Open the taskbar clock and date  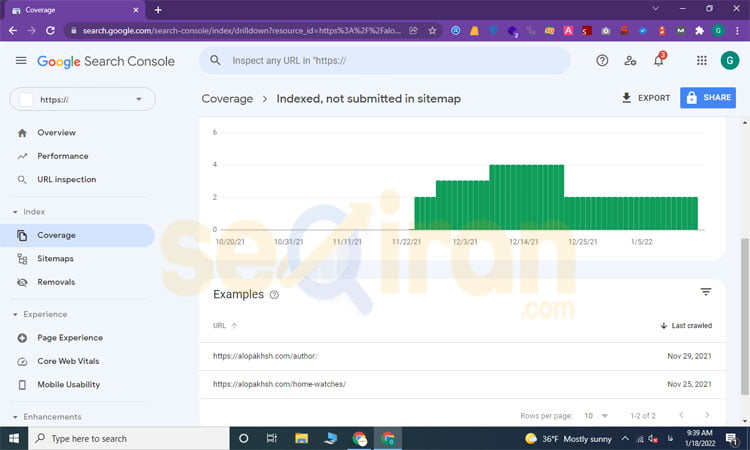tap(700, 439)
